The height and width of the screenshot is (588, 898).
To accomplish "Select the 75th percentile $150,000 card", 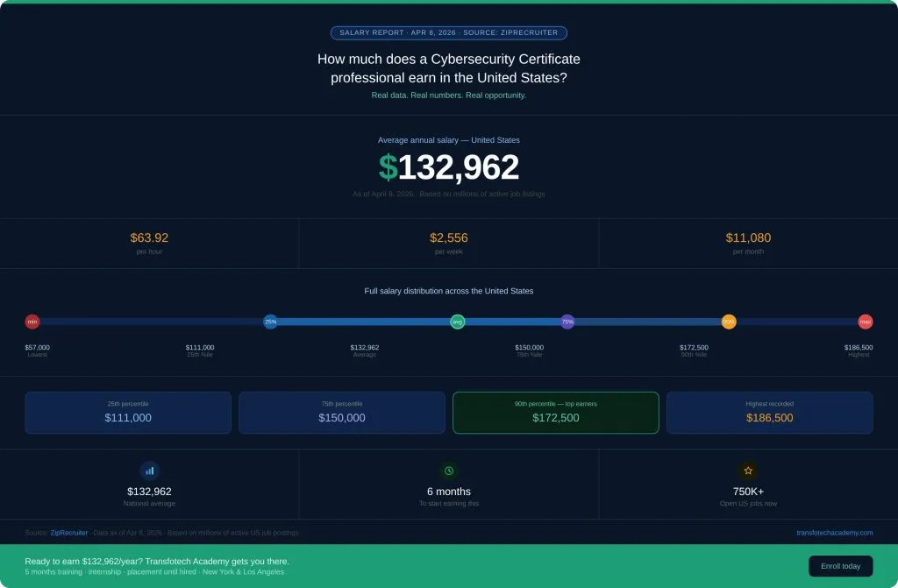I will tap(342, 413).
